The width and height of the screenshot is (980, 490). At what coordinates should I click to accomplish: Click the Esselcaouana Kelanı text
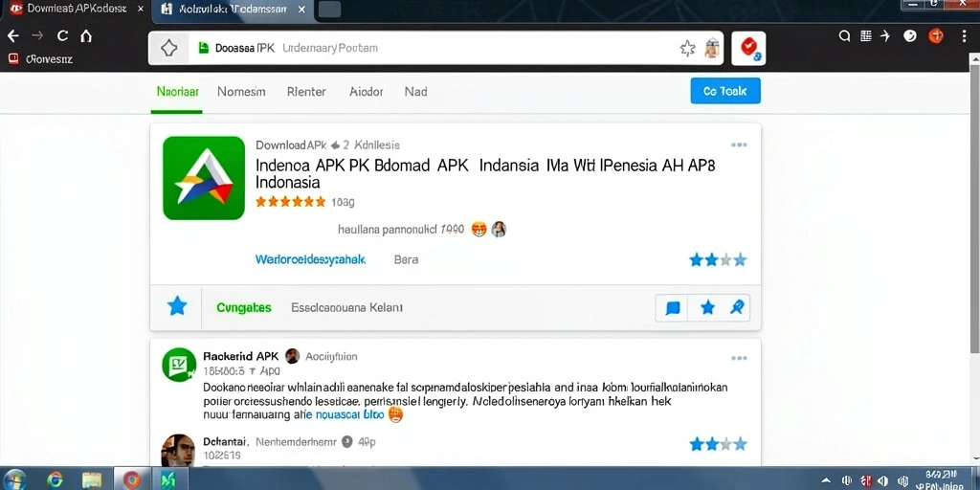(346, 307)
